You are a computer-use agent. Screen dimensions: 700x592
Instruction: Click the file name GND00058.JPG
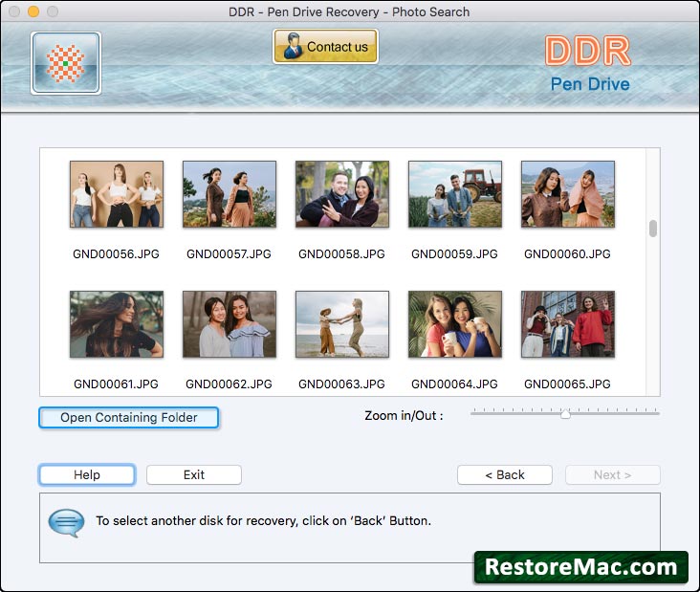(x=341, y=254)
